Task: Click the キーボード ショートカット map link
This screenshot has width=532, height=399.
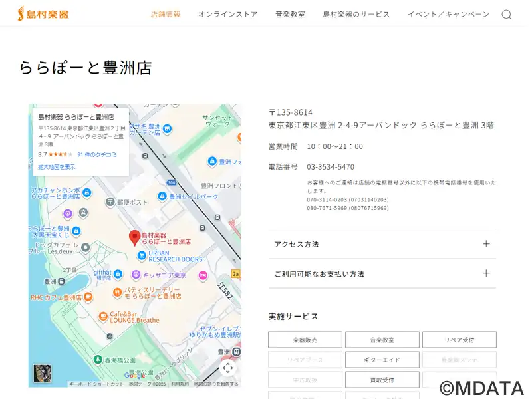Action: pyautogui.click(x=96, y=384)
